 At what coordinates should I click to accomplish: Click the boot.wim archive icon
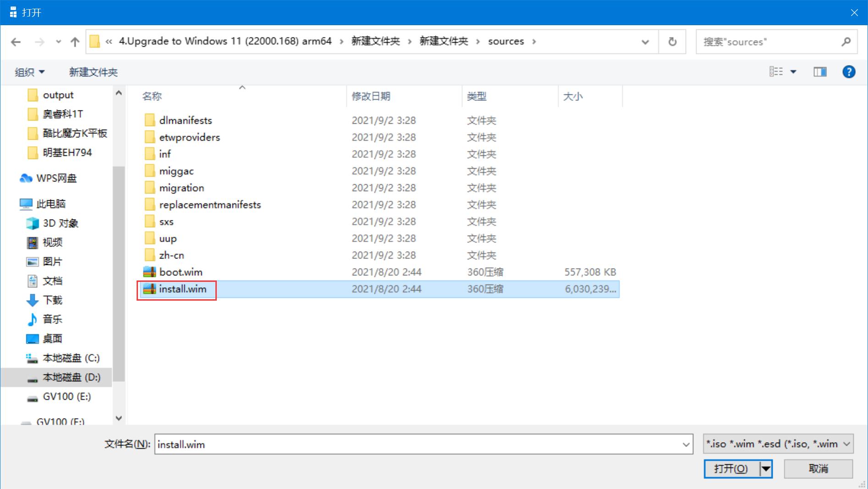(149, 272)
